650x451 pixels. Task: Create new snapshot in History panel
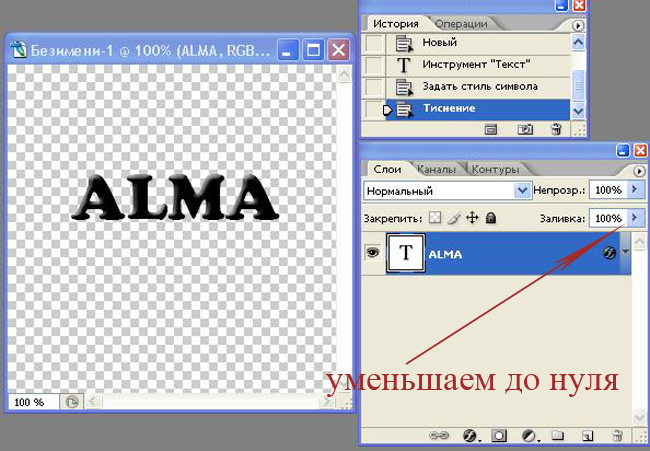click(x=525, y=129)
